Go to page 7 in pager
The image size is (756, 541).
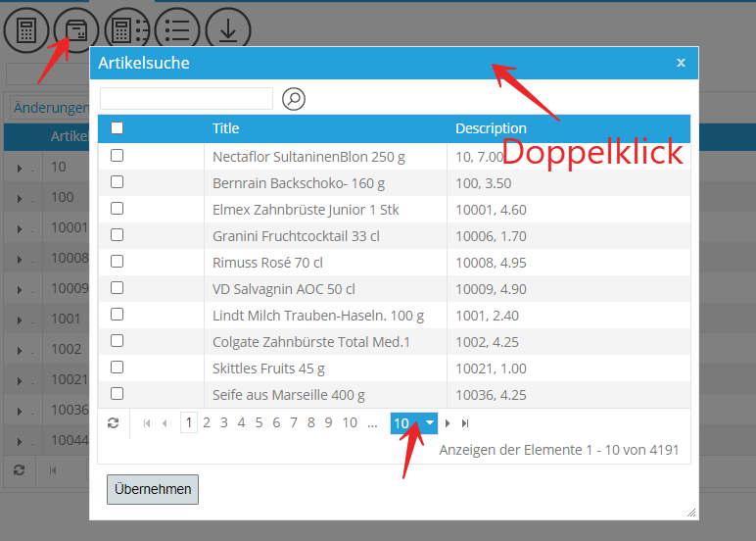294,423
